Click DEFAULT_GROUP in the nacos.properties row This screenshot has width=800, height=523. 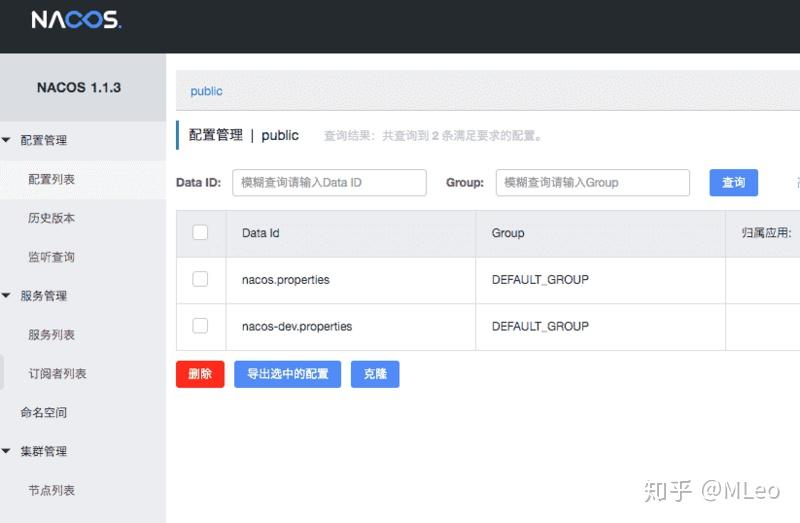pyautogui.click(x=540, y=280)
